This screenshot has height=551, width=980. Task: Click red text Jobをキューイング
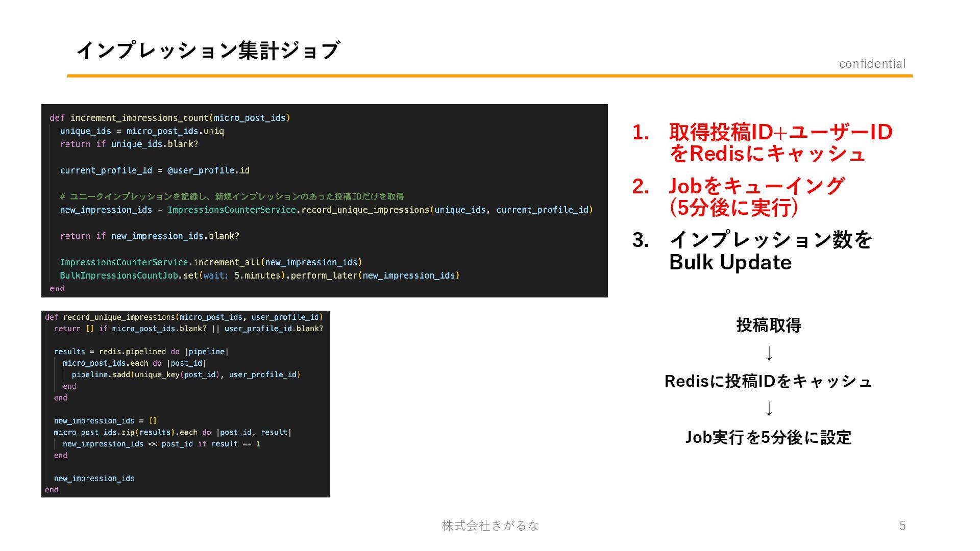pos(756,186)
